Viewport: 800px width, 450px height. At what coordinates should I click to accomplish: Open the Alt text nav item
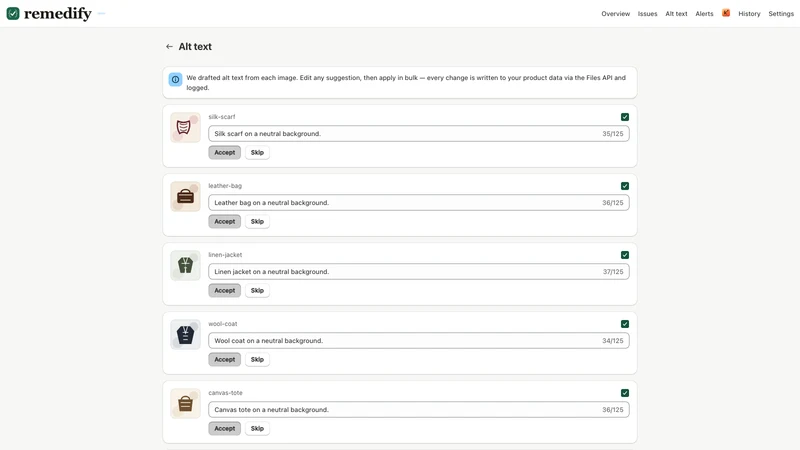click(x=676, y=14)
